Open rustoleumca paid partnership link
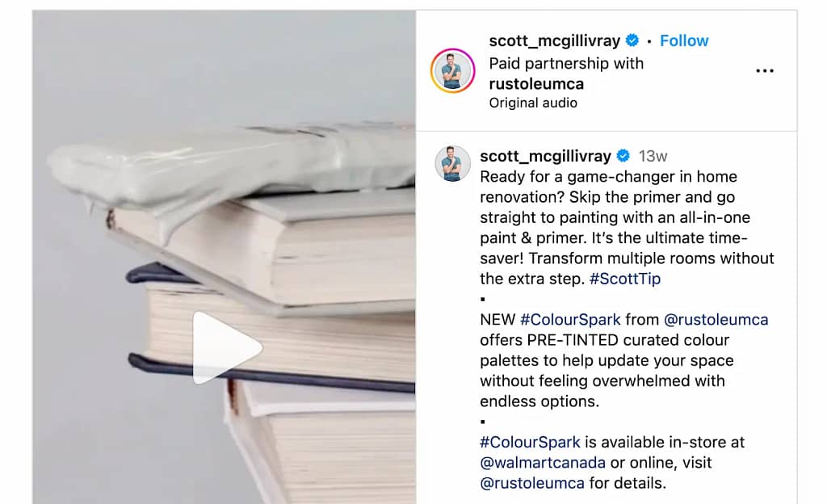 (x=536, y=84)
